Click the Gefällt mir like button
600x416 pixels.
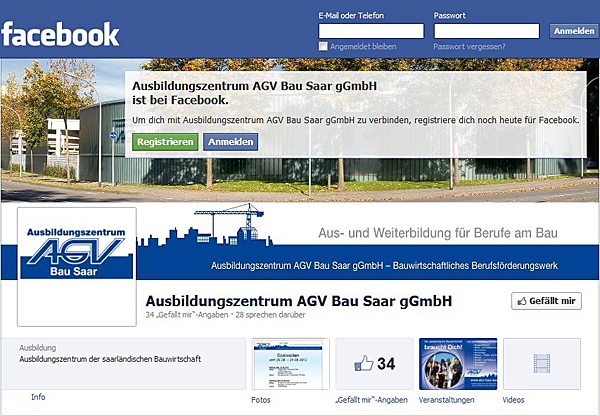coord(546,301)
